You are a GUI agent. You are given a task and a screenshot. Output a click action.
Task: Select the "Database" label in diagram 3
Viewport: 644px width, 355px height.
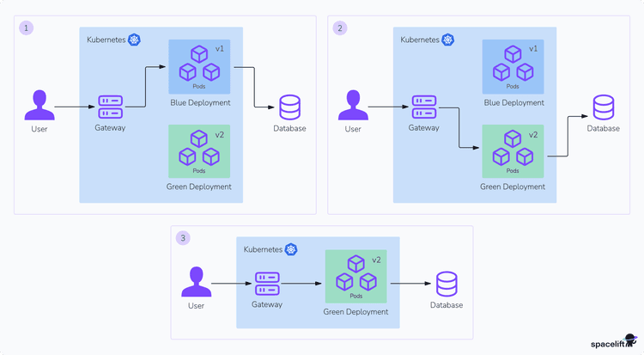tap(447, 305)
